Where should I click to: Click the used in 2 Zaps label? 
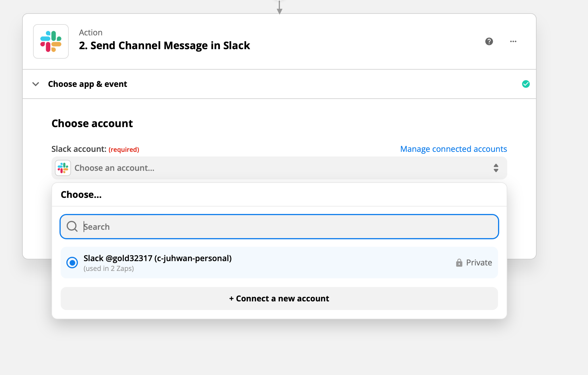[x=108, y=268]
